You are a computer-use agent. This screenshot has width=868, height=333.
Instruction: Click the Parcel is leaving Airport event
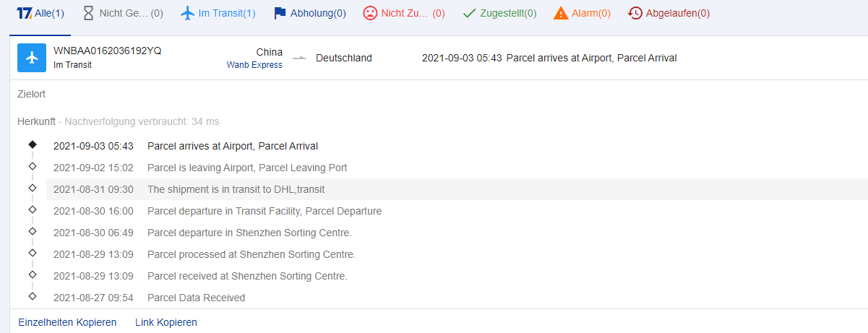click(x=247, y=168)
